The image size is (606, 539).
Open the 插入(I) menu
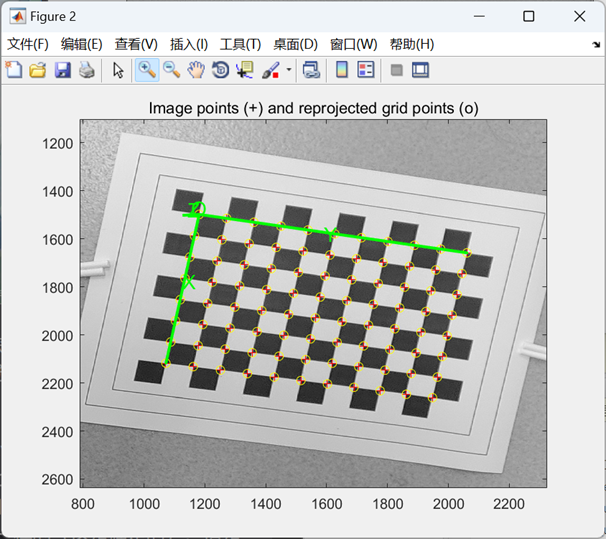189,44
